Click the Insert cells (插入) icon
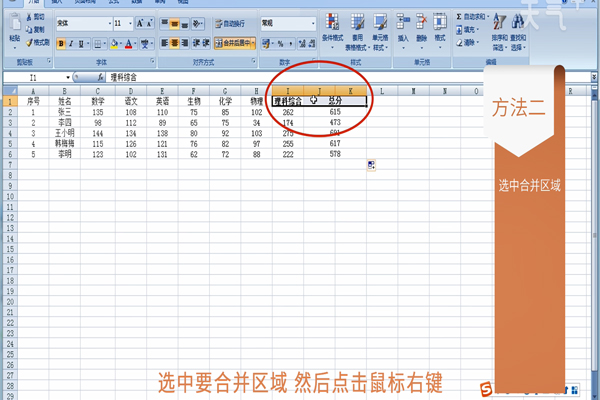This screenshot has width=600, height=400. pos(403,22)
